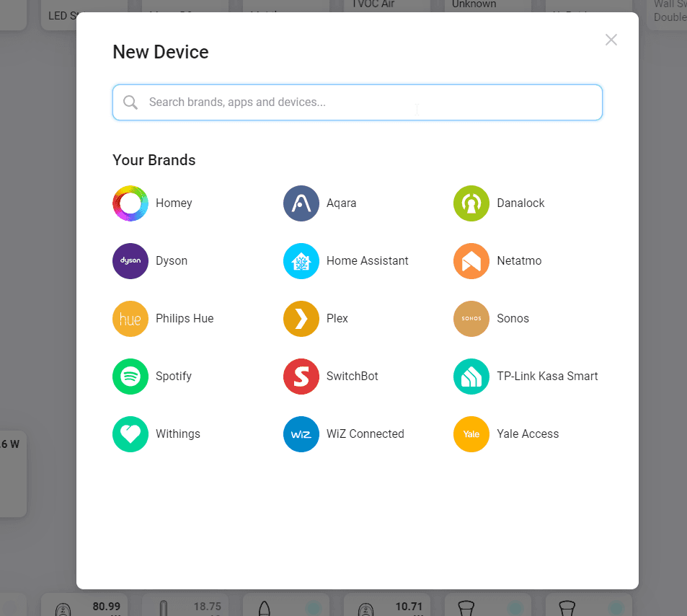Open the Plex chevron icon
Image resolution: width=687 pixels, height=616 pixels.
[301, 319]
